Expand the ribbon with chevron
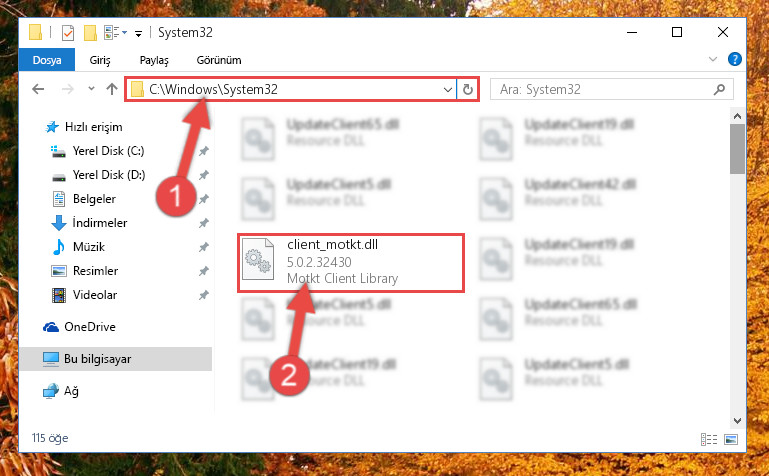Image resolution: width=769 pixels, height=476 pixels. coord(713,59)
